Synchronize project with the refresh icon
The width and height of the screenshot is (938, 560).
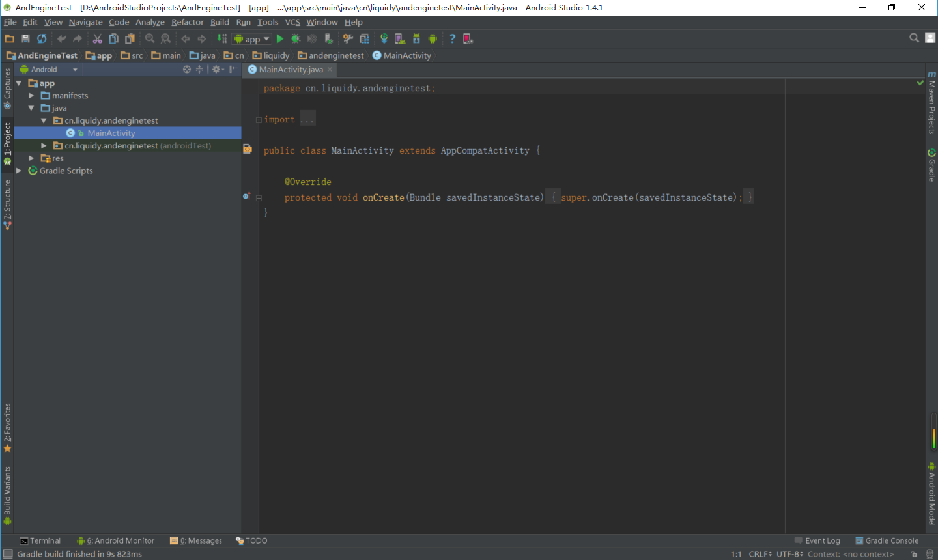42,39
